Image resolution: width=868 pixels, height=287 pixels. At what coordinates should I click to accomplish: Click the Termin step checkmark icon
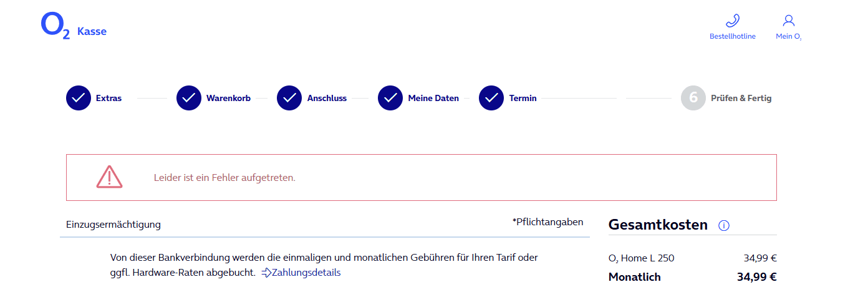(x=491, y=98)
